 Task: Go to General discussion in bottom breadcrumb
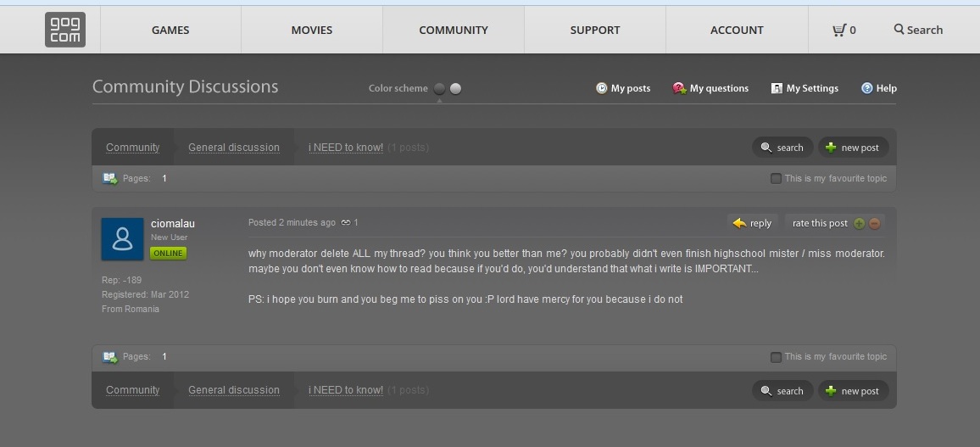click(x=234, y=390)
